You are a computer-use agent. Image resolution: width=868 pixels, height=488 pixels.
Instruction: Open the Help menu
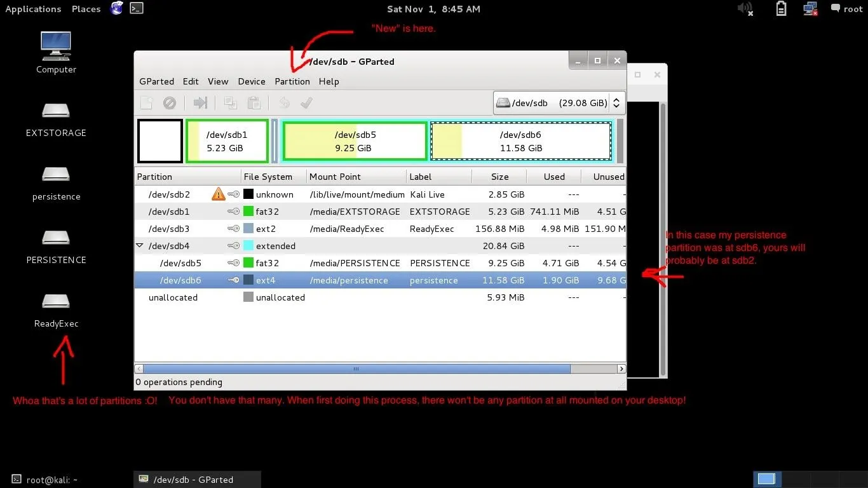coord(329,81)
